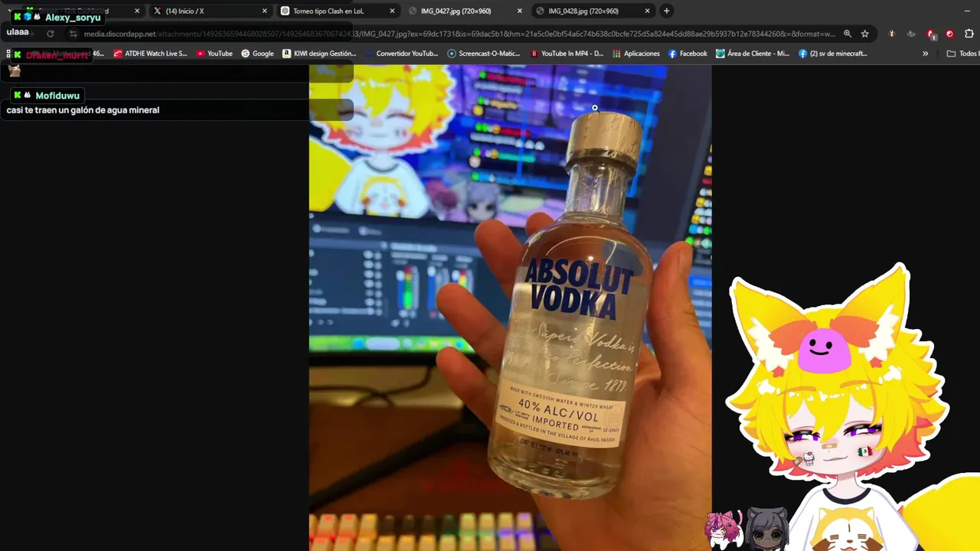Close the Torneo tipo Clash en LoL tab
Screen dimensions: 980x551
[393, 11]
